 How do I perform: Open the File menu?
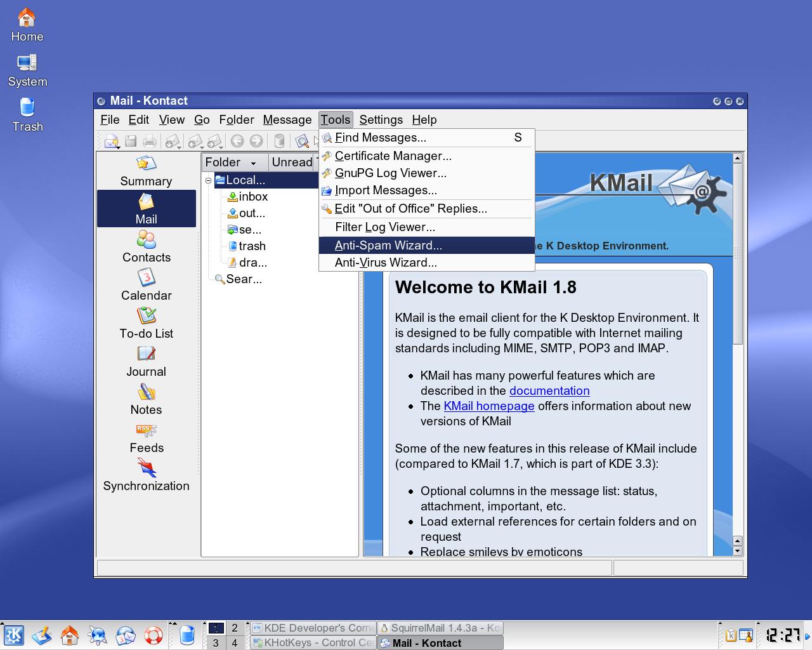(110, 120)
